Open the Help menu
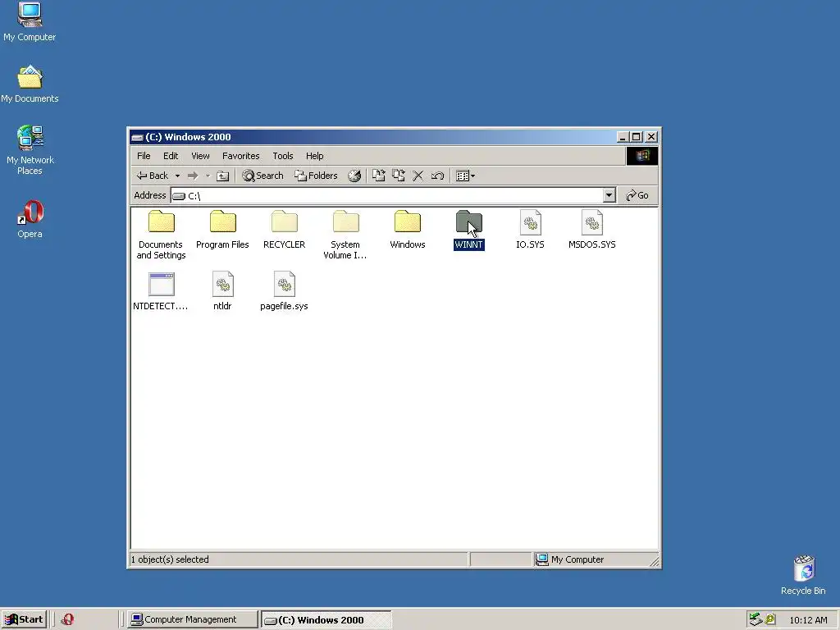Viewport: 840px width, 630px height. click(314, 156)
